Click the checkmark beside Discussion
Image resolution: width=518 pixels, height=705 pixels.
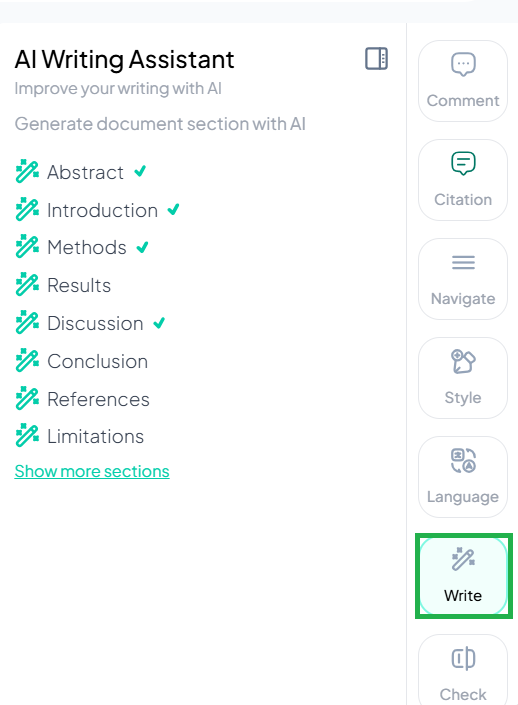click(x=159, y=323)
